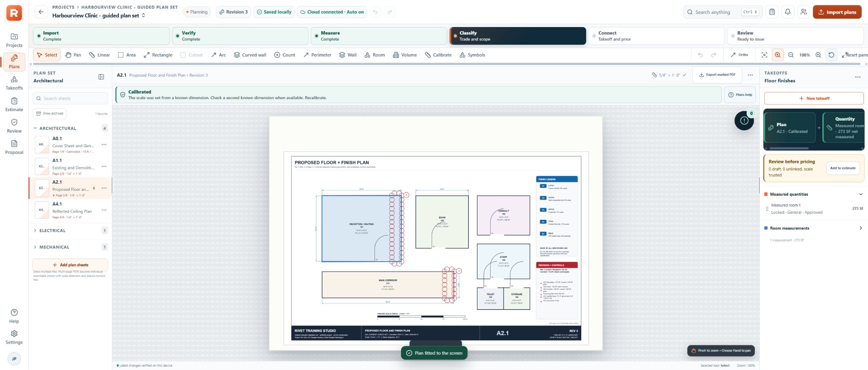Toggle Show archived sheets
Screen dimensions: 868x370
coord(50,113)
